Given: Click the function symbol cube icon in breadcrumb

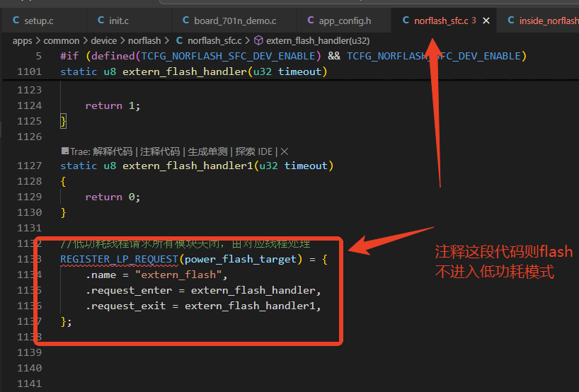Looking at the screenshot, I should [x=258, y=40].
